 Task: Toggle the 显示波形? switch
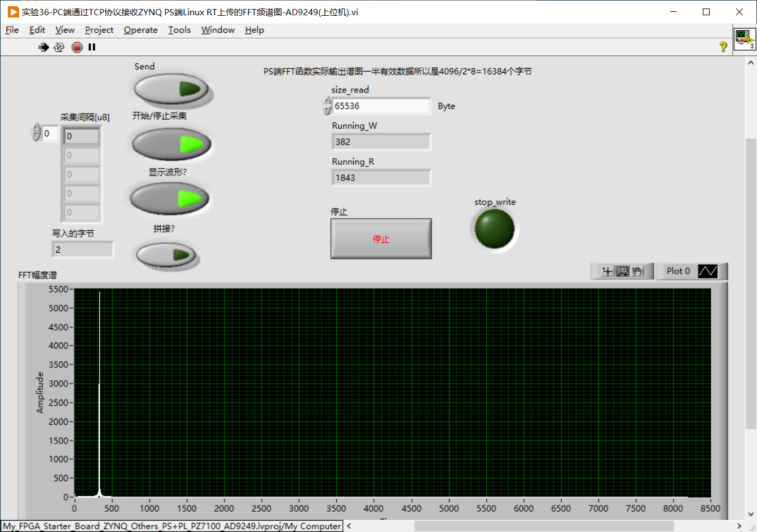(x=170, y=199)
